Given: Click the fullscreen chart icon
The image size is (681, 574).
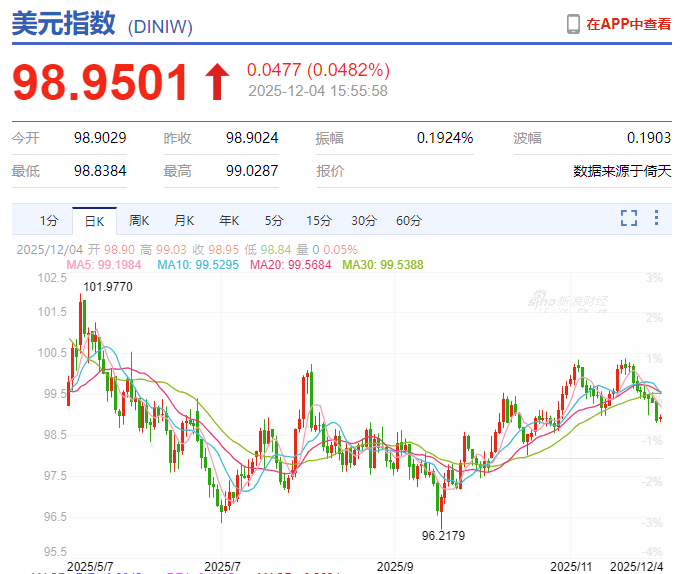Looking at the screenshot, I should click(629, 219).
